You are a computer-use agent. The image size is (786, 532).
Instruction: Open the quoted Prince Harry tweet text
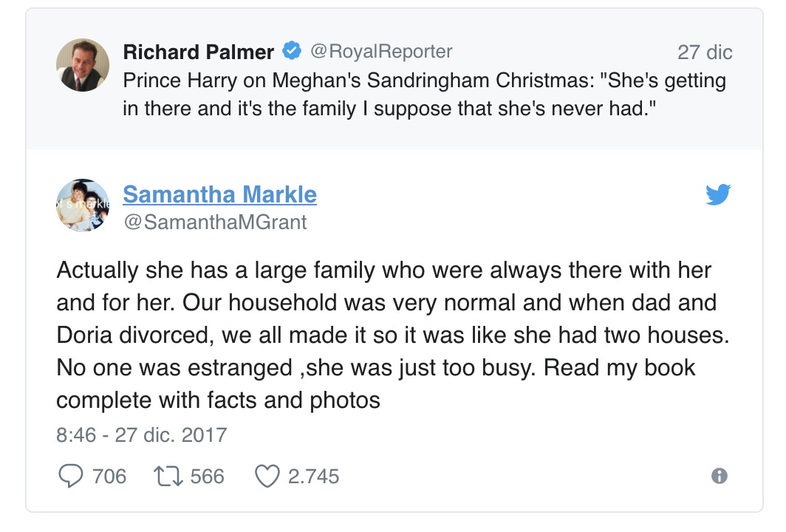point(425,95)
